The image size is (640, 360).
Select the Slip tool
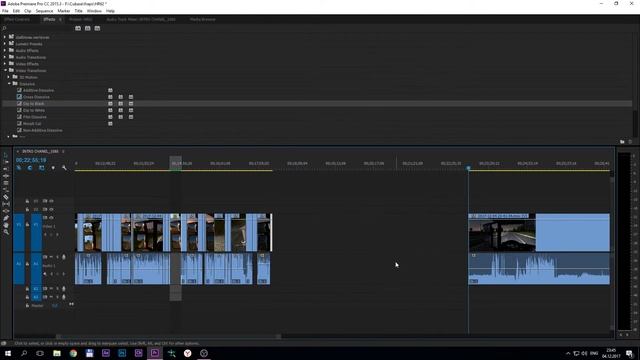(x=6, y=204)
